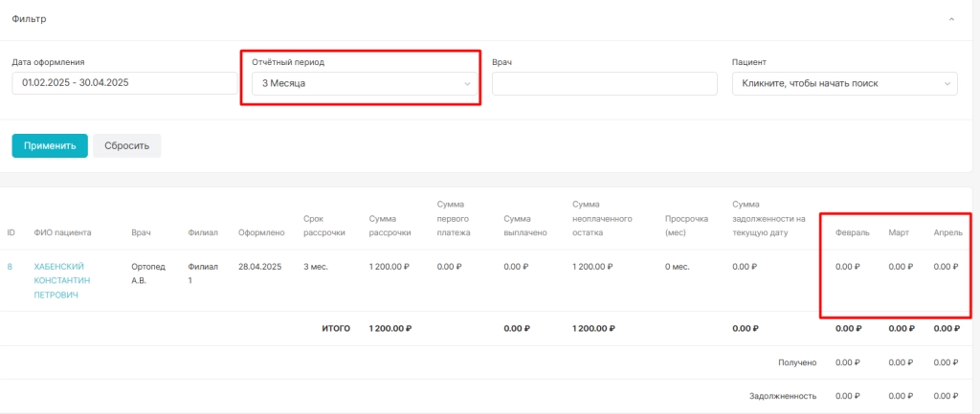Click the Оформлено column header
Viewport: 980px width, 414px height.
[261, 232]
